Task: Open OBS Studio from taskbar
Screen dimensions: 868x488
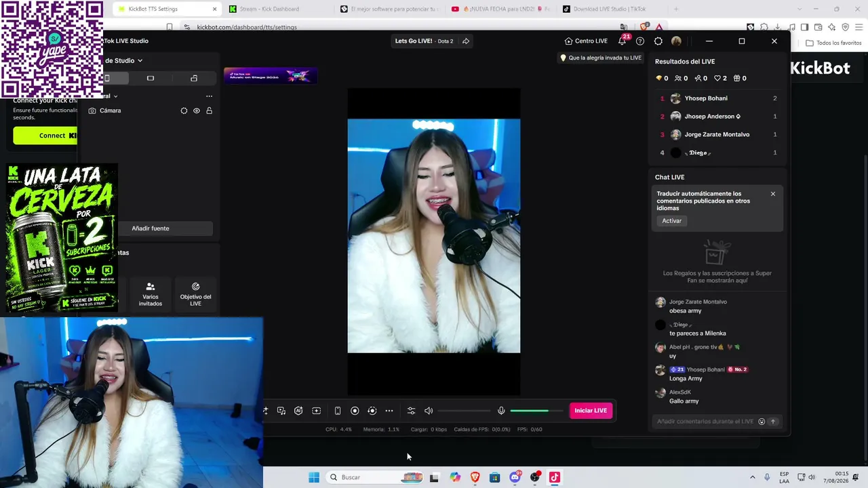Action: [x=534, y=477]
